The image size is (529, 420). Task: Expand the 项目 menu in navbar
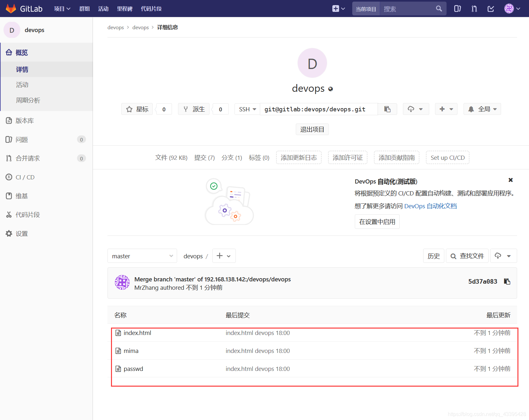pyautogui.click(x=62, y=9)
